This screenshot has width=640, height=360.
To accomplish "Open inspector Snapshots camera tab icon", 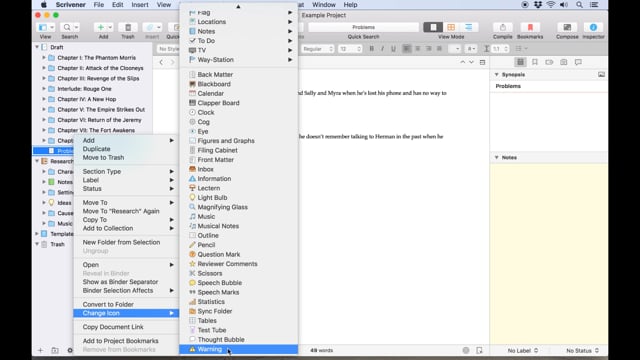I will [x=564, y=62].
